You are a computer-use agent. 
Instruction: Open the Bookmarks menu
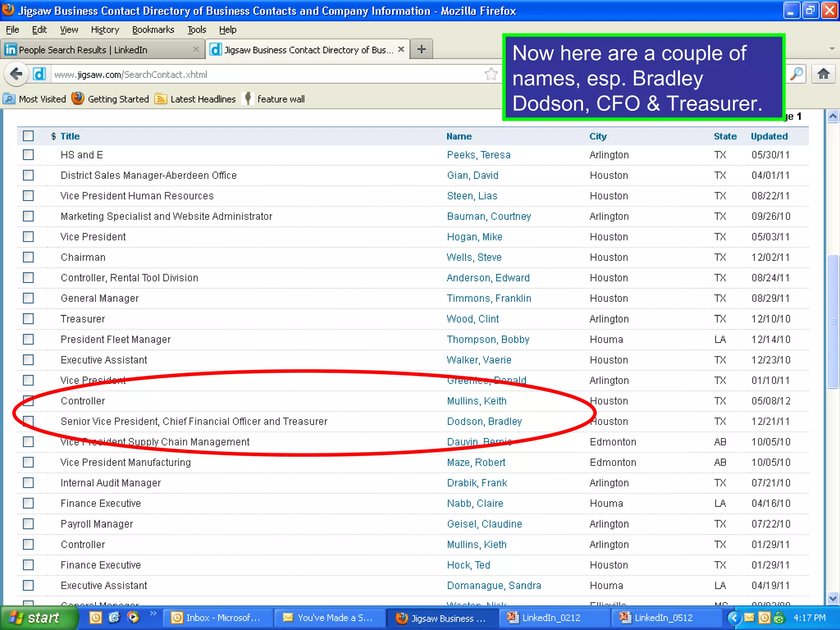click(153, 30)
